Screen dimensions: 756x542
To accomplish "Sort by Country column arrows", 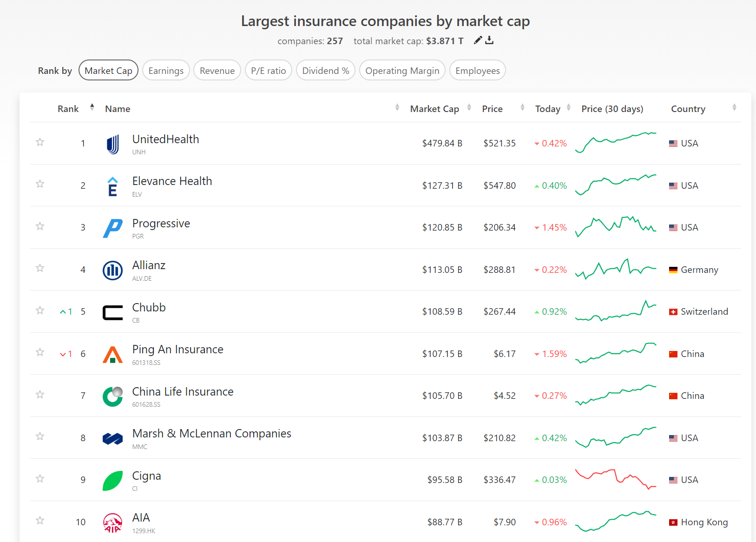I will tap(734, 107).
